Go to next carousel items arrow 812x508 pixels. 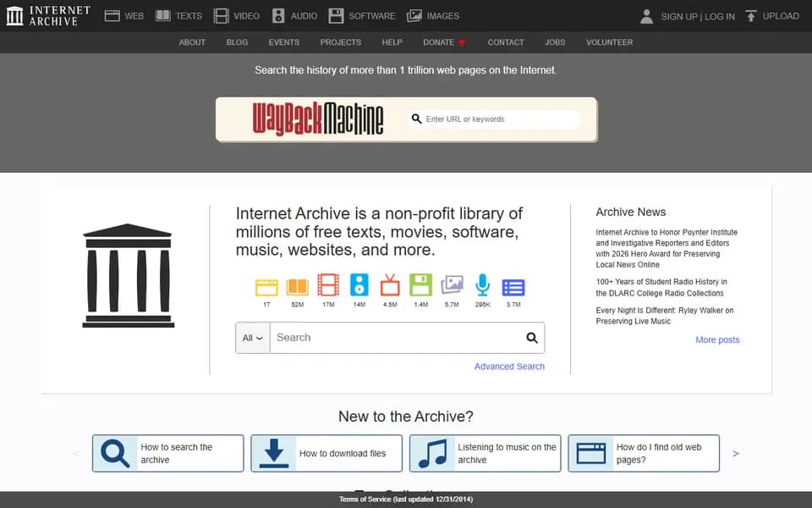735,454
